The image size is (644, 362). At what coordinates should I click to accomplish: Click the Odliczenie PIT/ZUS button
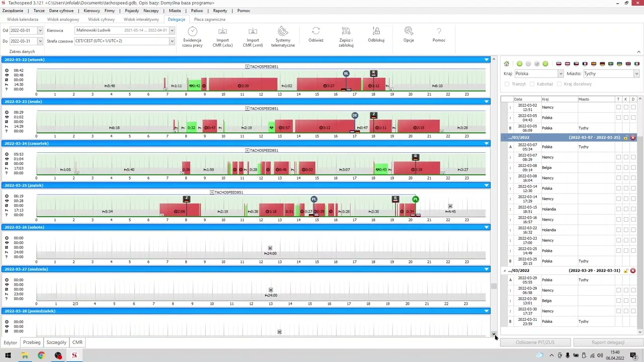[535, 342]
